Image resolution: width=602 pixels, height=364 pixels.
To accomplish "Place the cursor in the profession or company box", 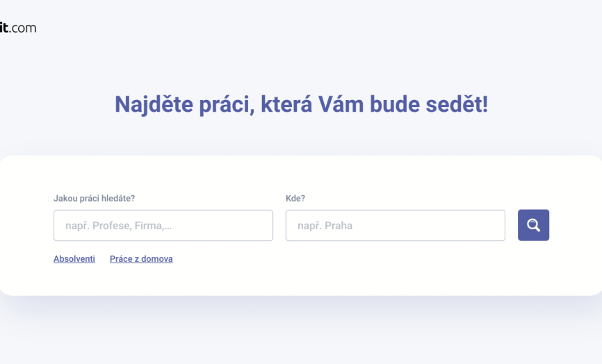I will click(x=163, y=226).
